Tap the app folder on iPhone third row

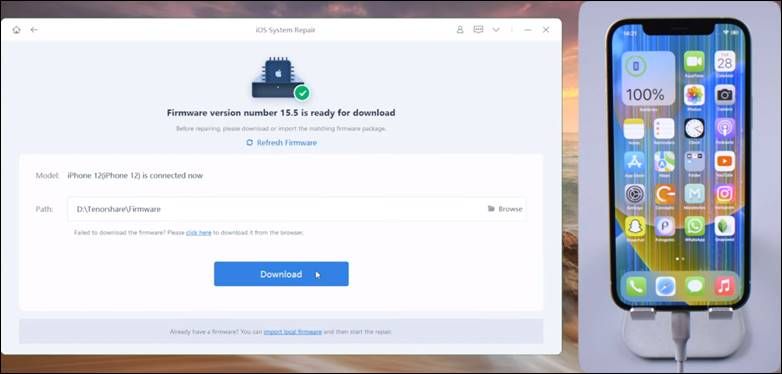tap(694, 162)
